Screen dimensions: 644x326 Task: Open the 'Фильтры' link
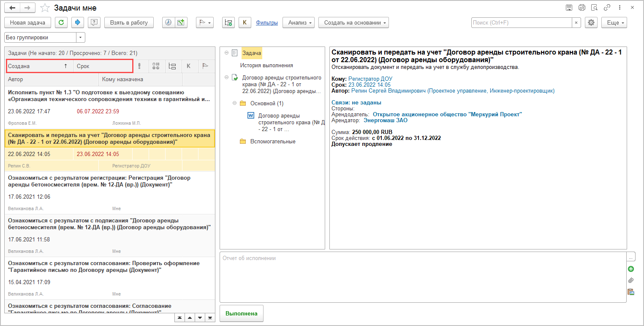(267, 23)
